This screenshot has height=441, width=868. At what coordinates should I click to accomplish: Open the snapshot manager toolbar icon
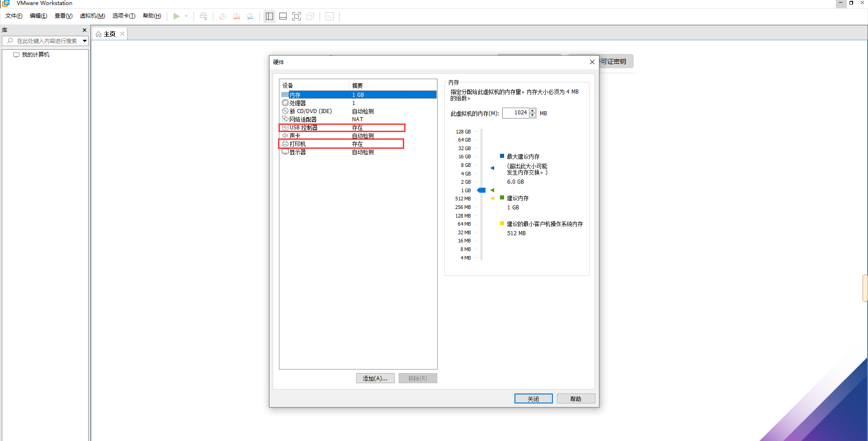[250, 16]
